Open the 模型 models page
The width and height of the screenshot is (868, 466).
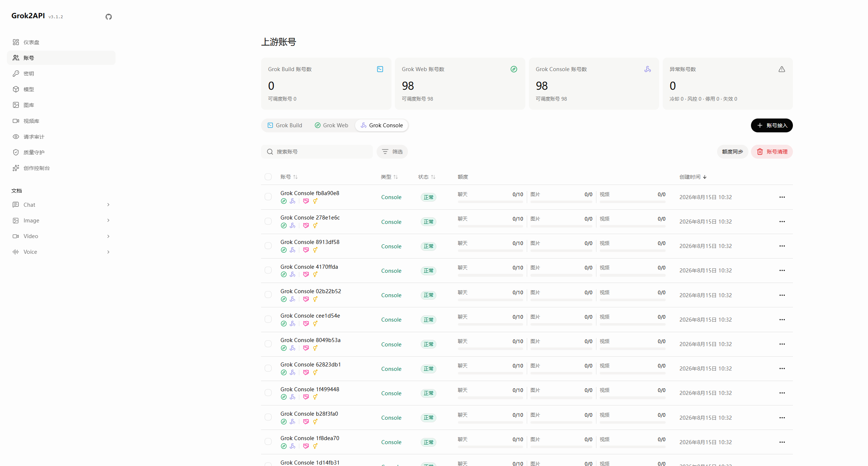[61, 89]
